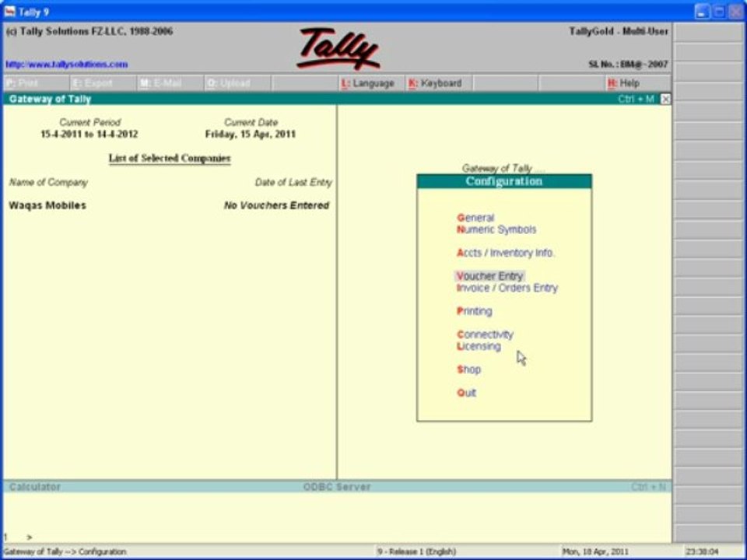The width and height of the screenshot is (747, 560).
Task: Click List of Selected Companies heading
Action: point(170,159)
